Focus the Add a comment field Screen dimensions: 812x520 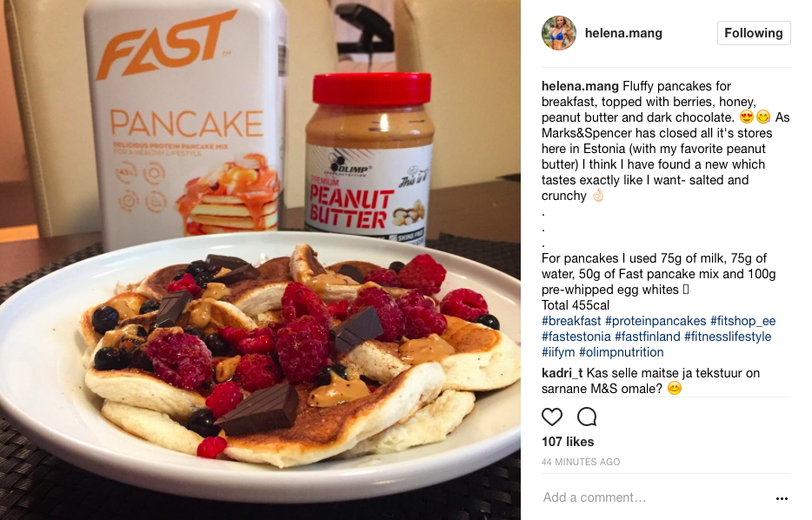(656, 497)
